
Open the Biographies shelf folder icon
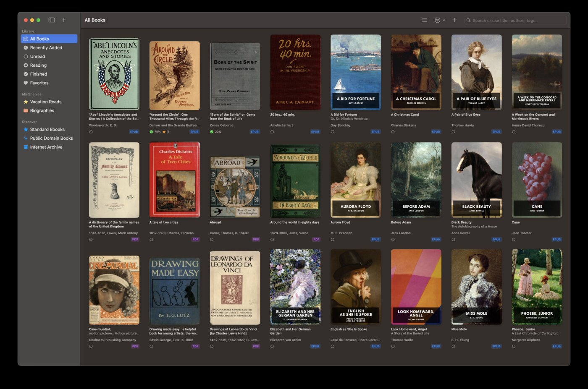click(x=26, y=110)
